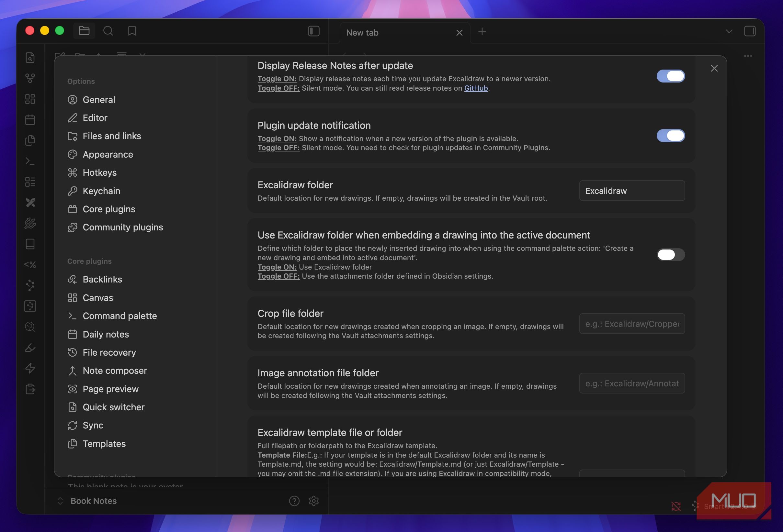Open Note composer settings
783x532 pixels.
point(115,371)
